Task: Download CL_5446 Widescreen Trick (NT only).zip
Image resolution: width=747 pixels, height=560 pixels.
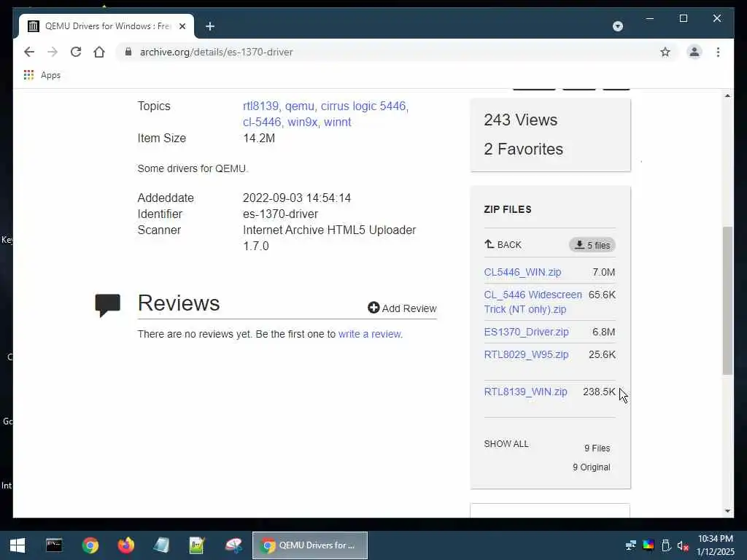Action: (533, 302)
